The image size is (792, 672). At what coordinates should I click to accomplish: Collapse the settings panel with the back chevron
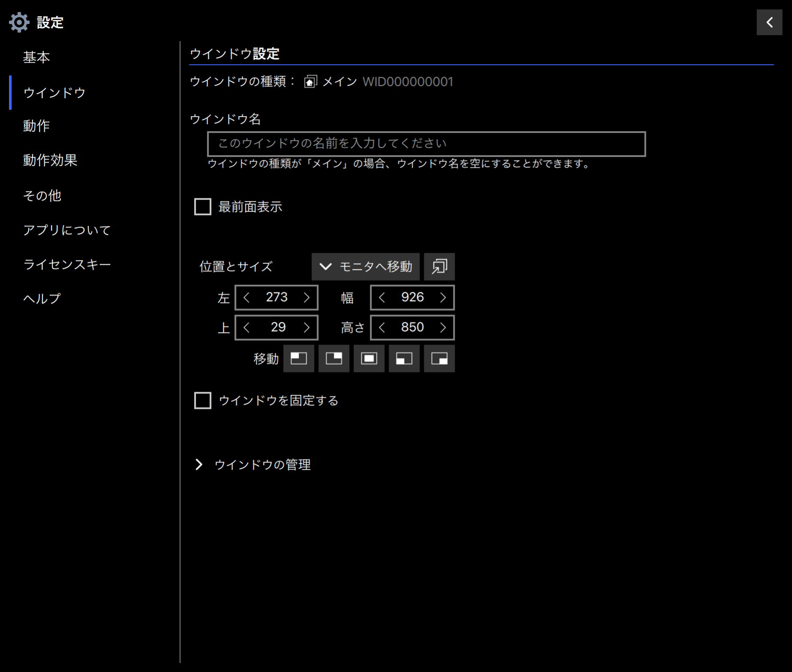[769, 22]
